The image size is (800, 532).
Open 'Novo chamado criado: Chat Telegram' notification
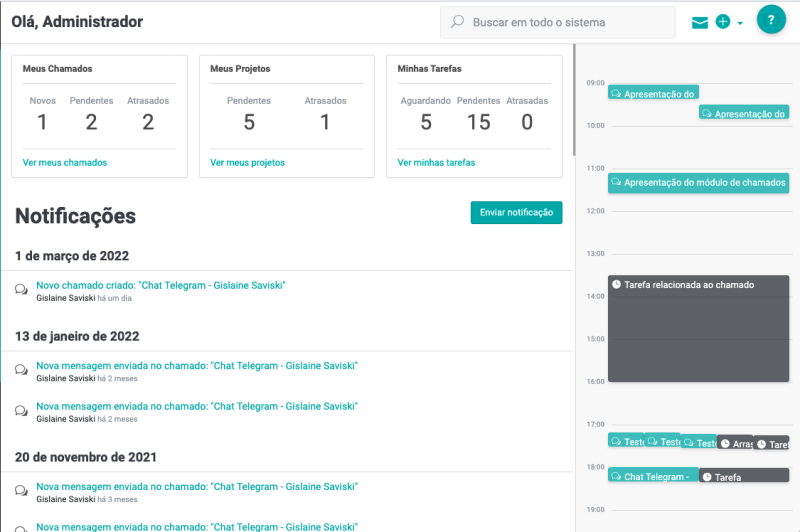pyautogui.click(x=161, y=286)
